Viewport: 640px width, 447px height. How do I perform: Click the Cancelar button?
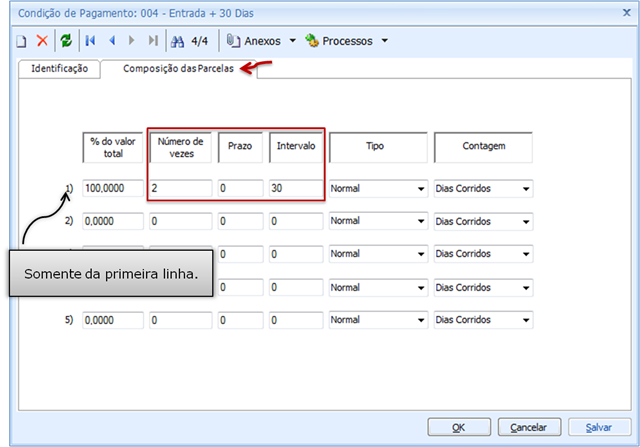[x=529, y=427]
